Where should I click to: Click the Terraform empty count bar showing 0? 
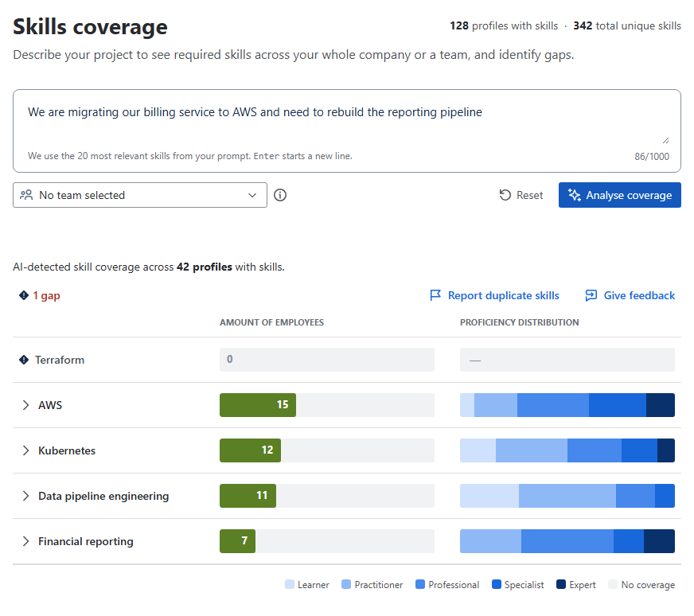point(326,360)
